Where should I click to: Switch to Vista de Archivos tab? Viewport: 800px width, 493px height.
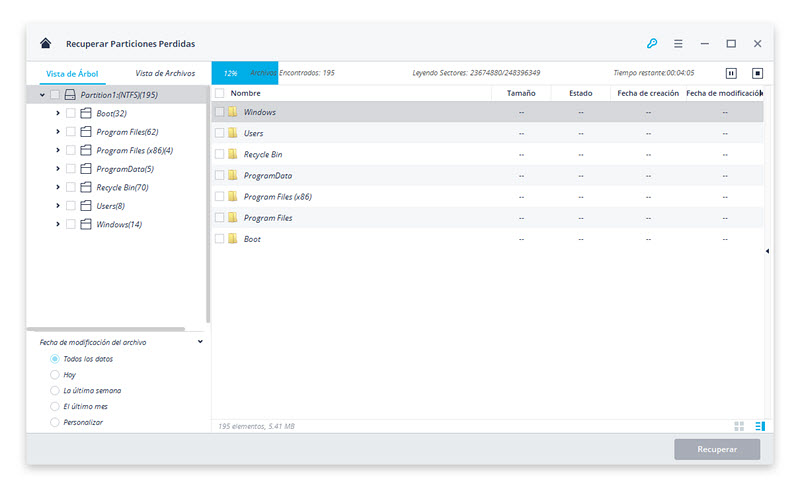(165, 73)
